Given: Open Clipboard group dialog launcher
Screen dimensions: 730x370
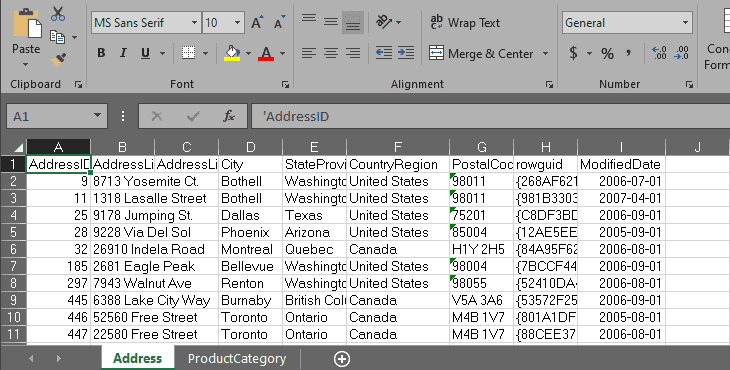Looking at the screenshot, I should (78, 84).
